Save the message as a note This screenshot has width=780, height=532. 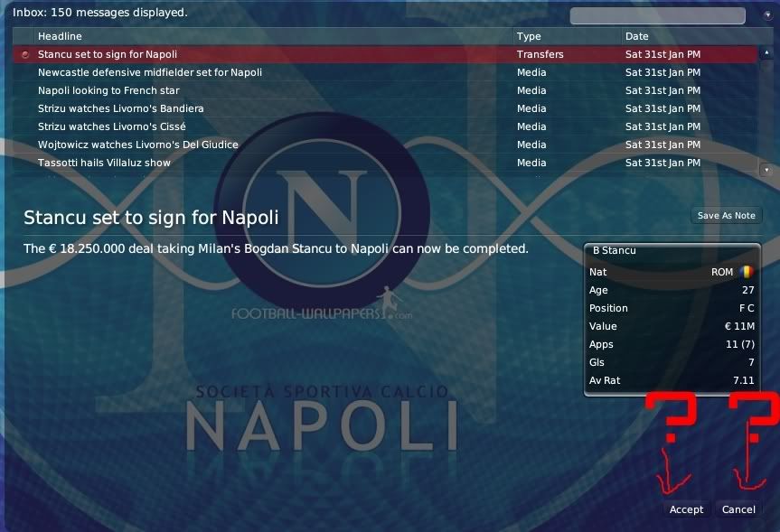[x=727, y=215]
